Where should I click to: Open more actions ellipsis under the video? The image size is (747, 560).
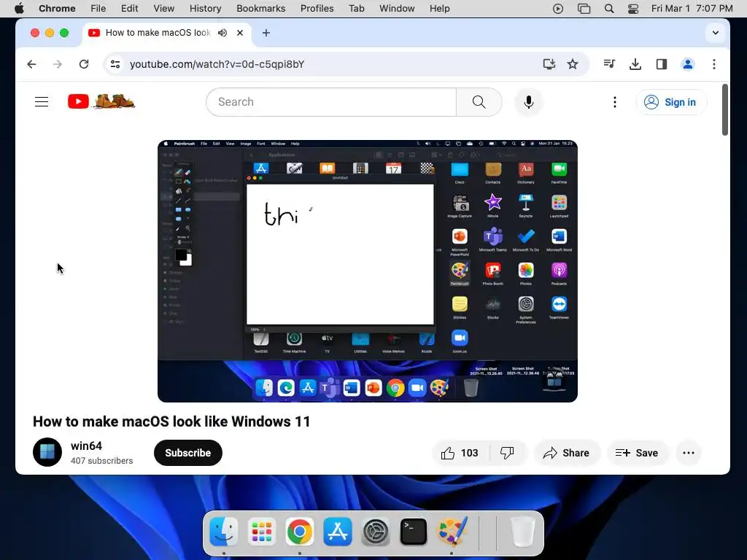[689, 453]
